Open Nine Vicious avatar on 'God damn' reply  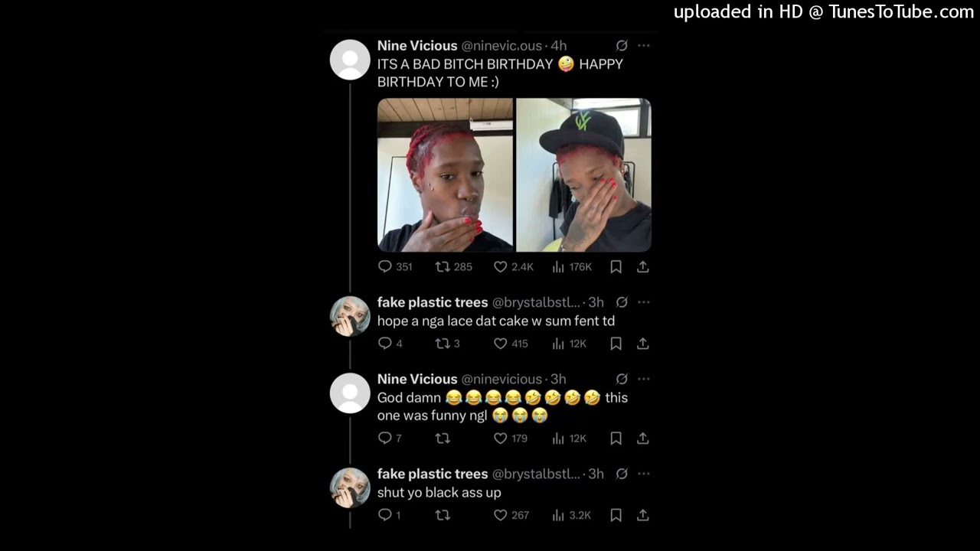pos(350,393)
